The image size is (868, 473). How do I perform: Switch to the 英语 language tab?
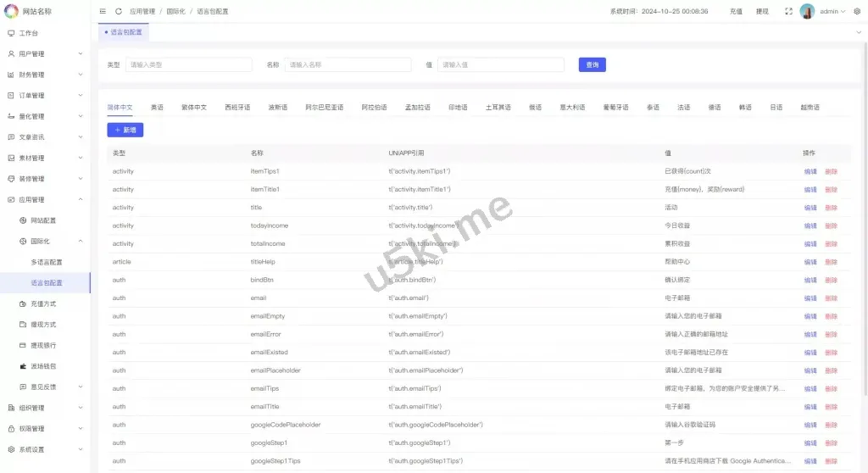point(157,108)
